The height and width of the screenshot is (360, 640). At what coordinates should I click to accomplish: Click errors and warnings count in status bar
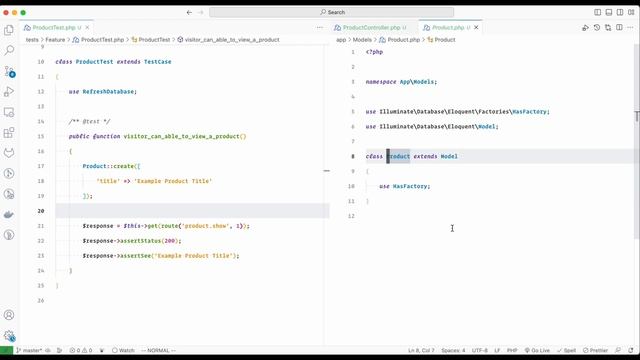click(81, 350)
